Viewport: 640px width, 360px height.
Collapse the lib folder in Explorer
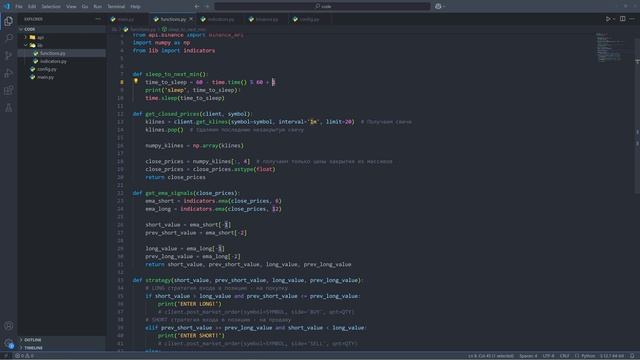pos(61,45)
